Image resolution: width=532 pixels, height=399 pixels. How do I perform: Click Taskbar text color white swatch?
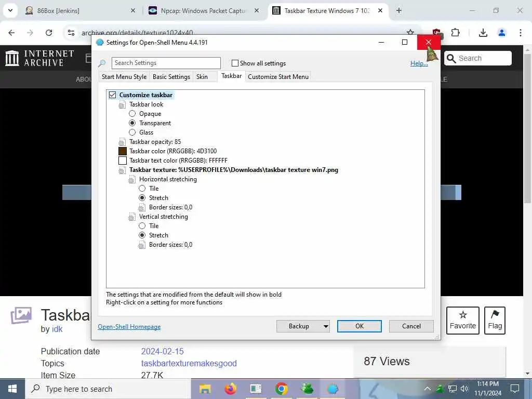(123, 161)
